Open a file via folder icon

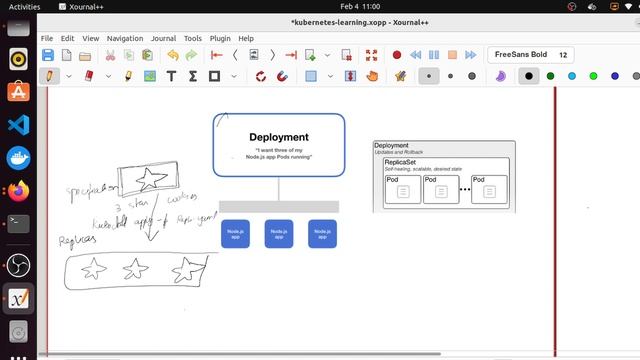point(85,56)
